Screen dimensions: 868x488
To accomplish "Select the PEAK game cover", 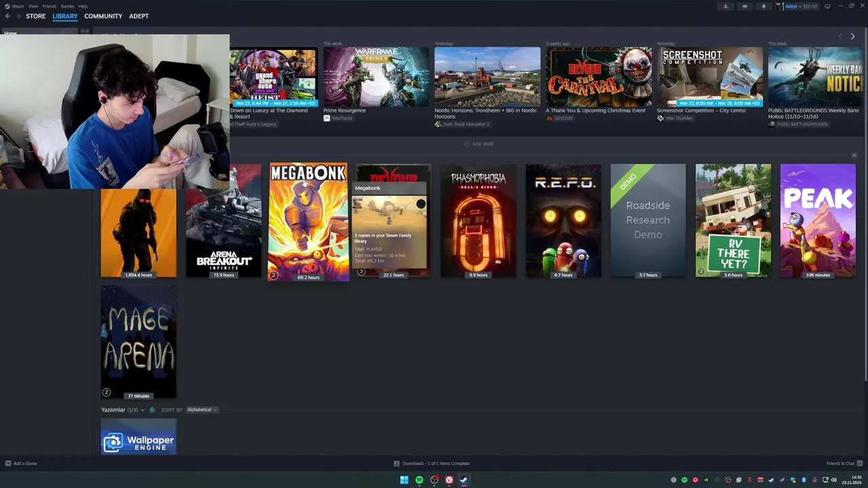I will pos(818,220).
